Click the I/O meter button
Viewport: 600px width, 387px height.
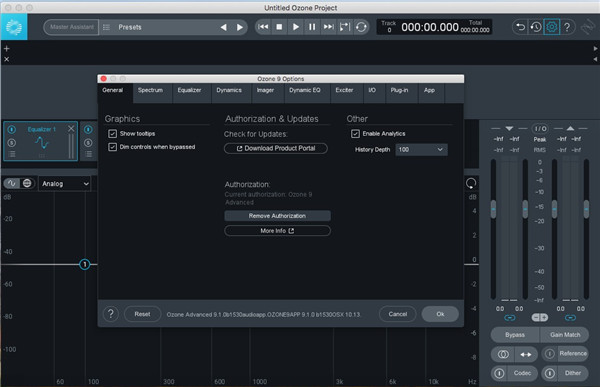point(540,129)
